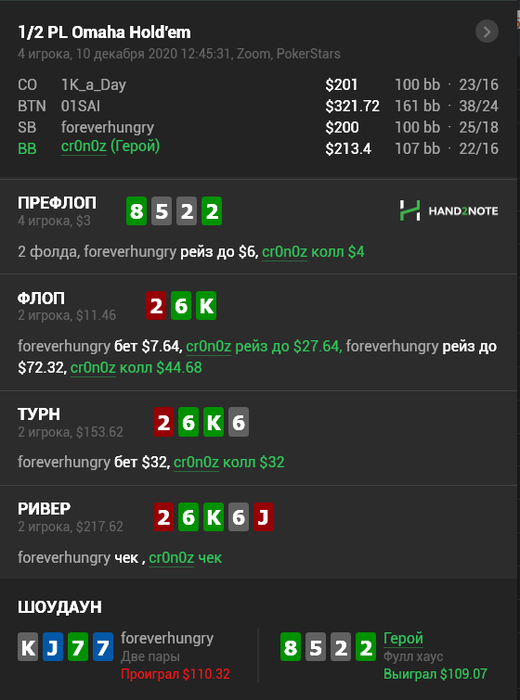The image size is (520, 700).
Task: Click the green 8 card in Hero's showdown
Action: pyautogui.click(x=291, y=647)
